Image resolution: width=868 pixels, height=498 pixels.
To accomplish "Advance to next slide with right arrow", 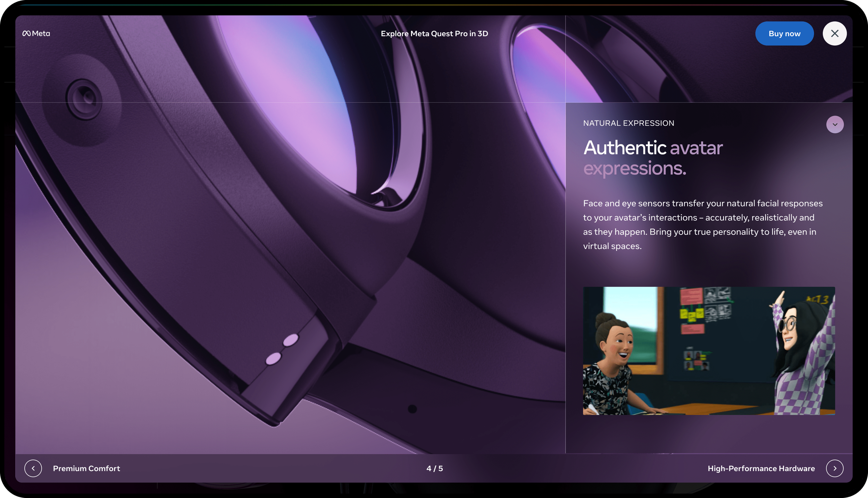I will pos(835,469).
